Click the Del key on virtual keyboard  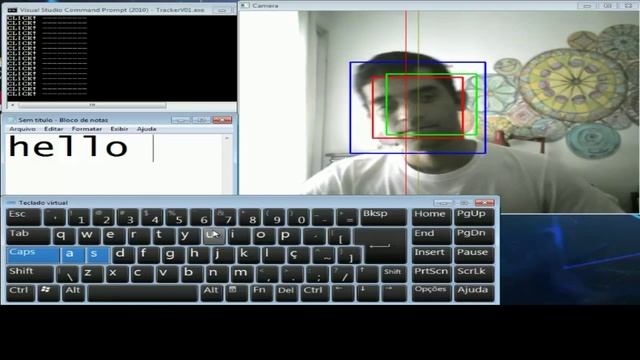tap(286, 293)
